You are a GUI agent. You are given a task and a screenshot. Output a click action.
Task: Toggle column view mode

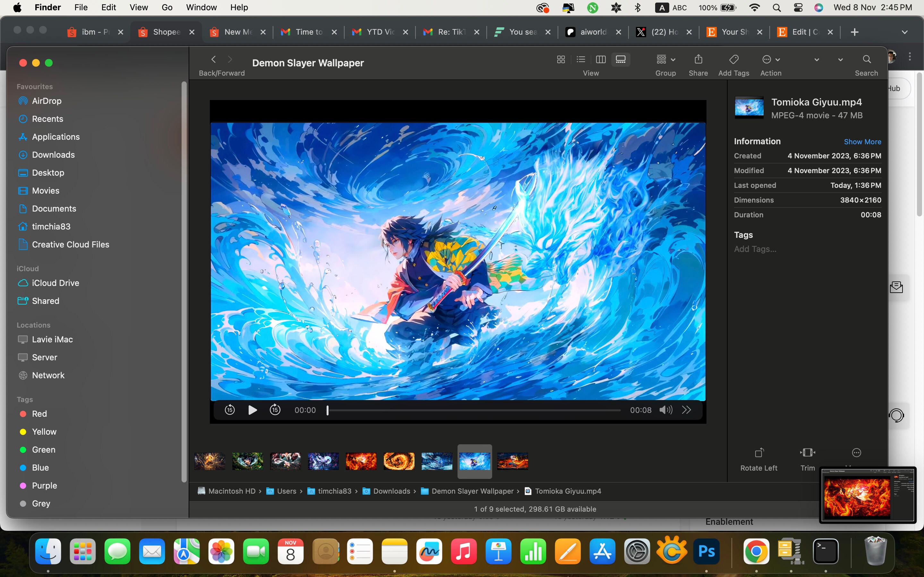pyautogui.click(x=600, y=59)
